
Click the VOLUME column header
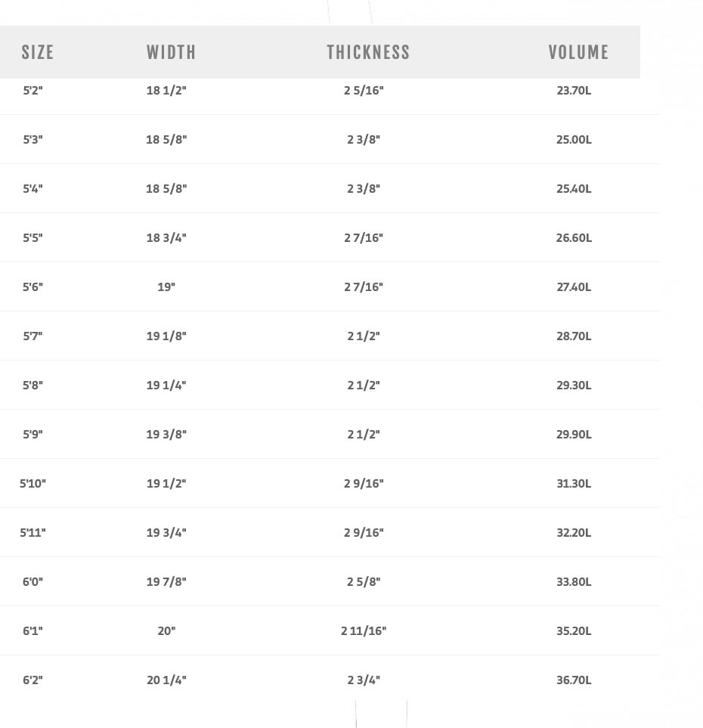[x=578, y=52]
